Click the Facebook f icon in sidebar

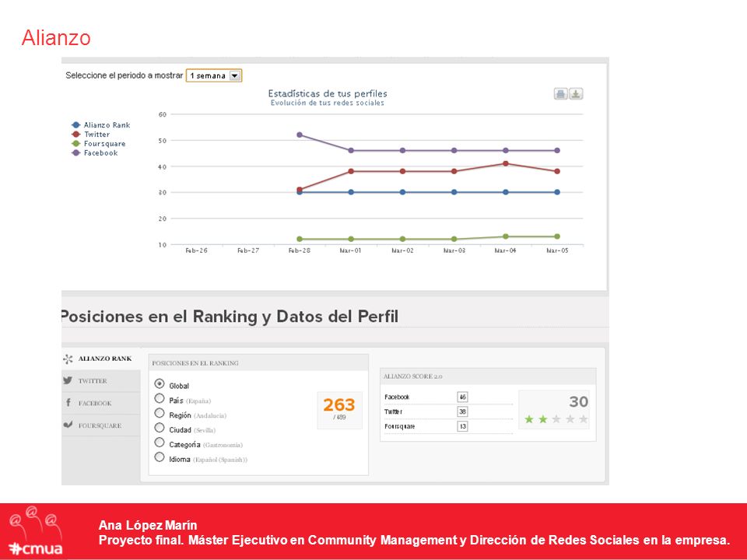(x=68, y=403)
